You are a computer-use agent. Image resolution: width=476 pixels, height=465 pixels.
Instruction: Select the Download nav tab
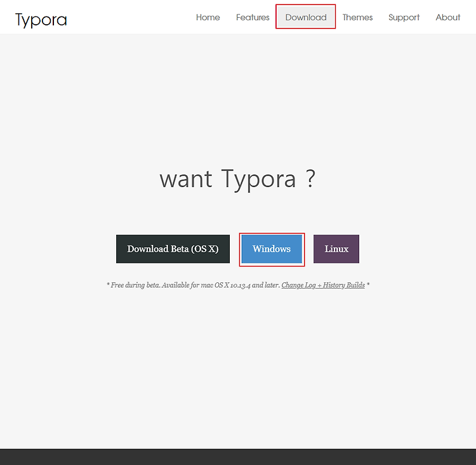(306, 17)
